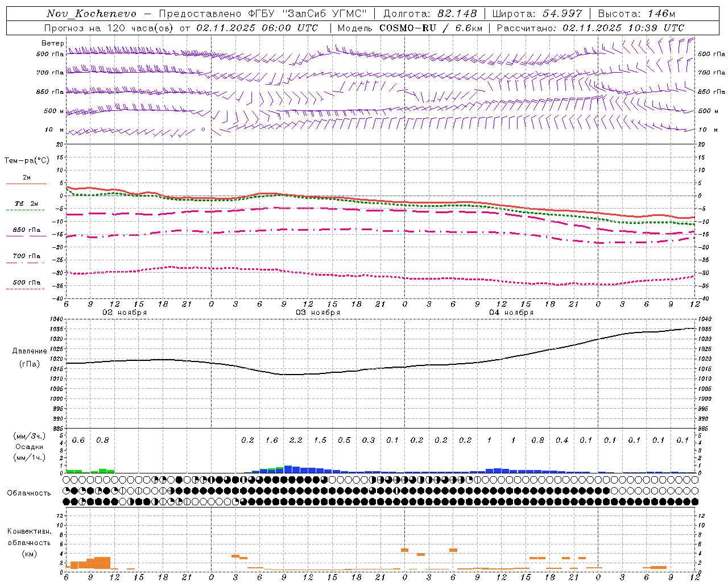Click the (мм/1ч.) unit label
Screen dimensions: 728x582
[30, 458]
